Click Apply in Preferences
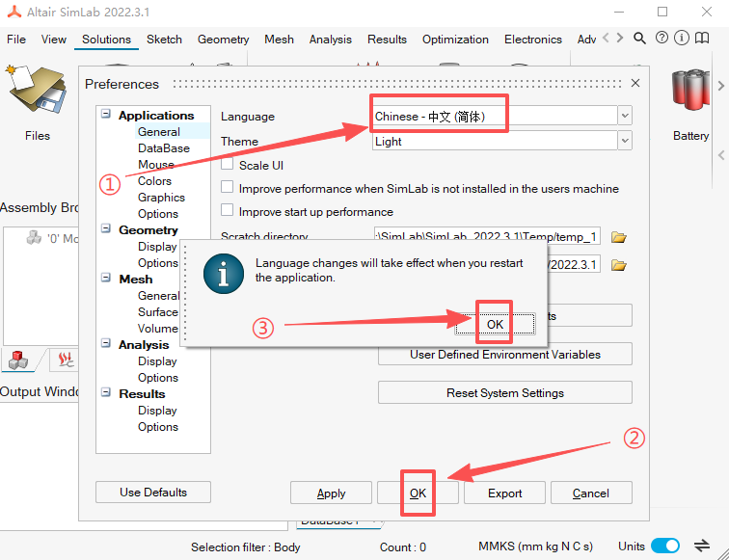The height and width of the screenshot is (560, 729). (331, 493)
